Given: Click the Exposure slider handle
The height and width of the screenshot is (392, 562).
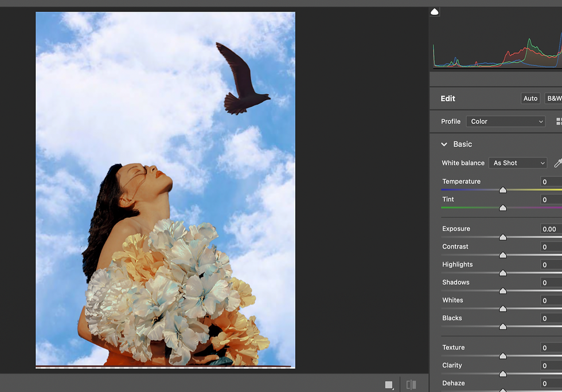Looking at the screenshot, I should [503, 237].
